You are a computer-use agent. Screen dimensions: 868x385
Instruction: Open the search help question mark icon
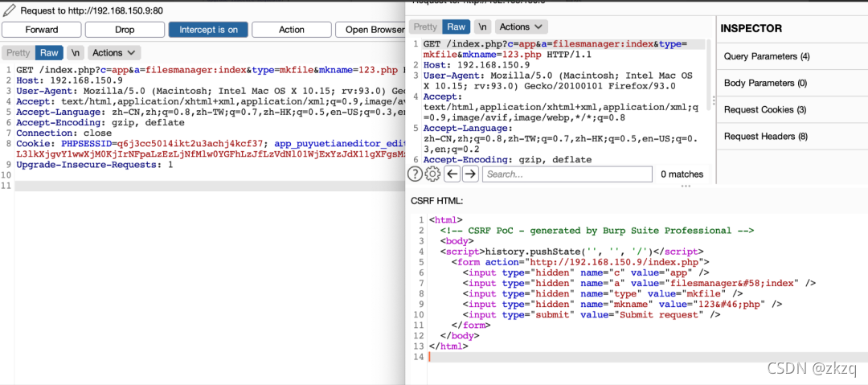(415, 174)
